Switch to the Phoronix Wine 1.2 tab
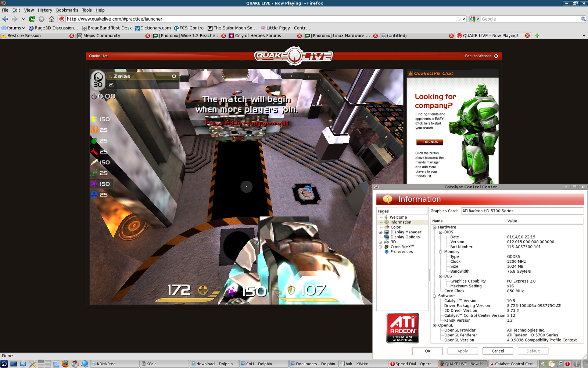 (189, 36)
